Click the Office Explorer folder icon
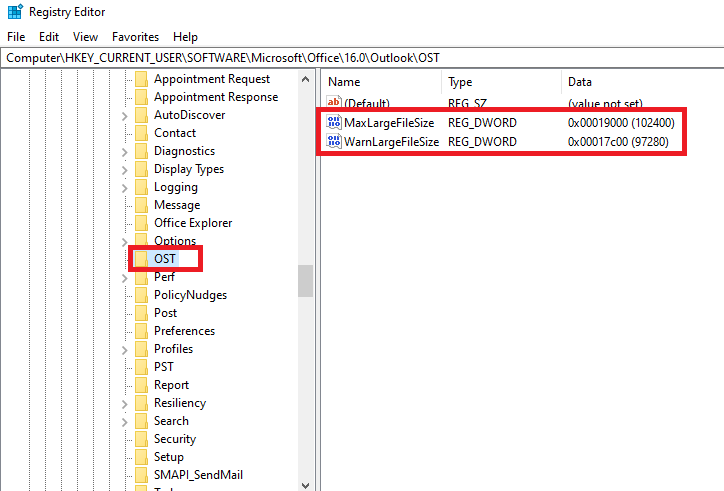 [141, 223]
